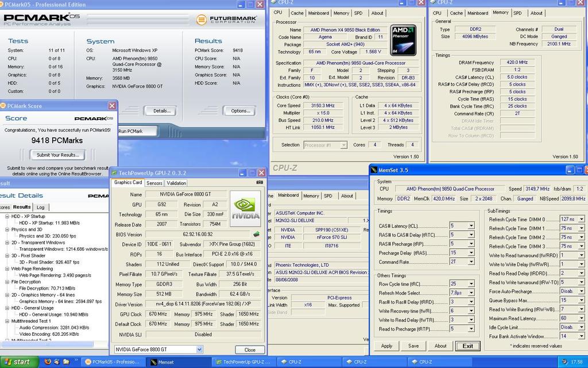Switch to the Sensors tab in GPU-Z

pos(154,183)
